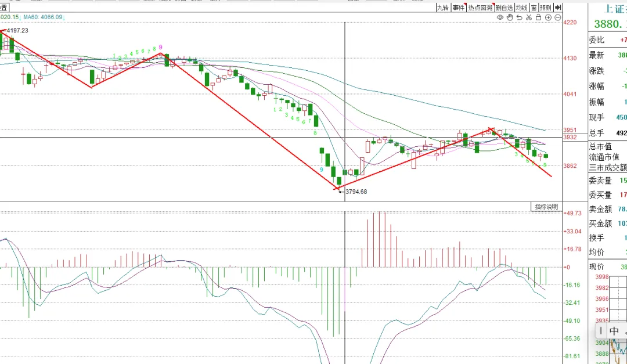Screen dimensions: 627x364
Task: Open 热点回溯 hotspot review
Action: [x=480, y=7]
